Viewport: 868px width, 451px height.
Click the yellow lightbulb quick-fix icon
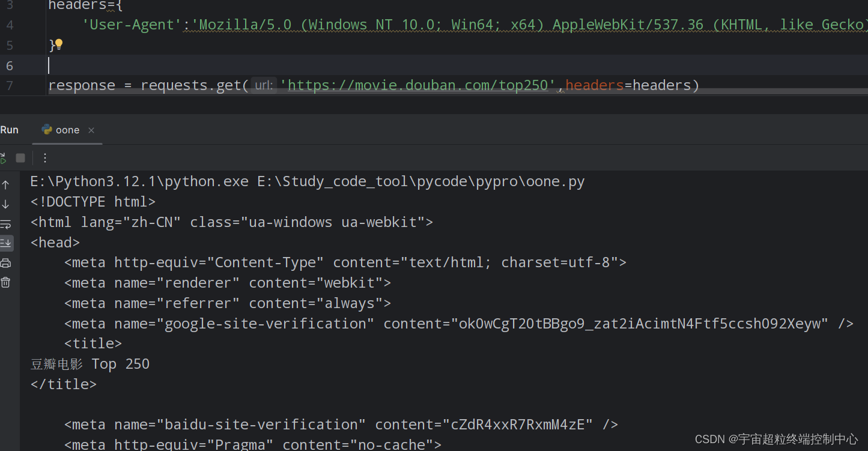(x=59, y=44)
